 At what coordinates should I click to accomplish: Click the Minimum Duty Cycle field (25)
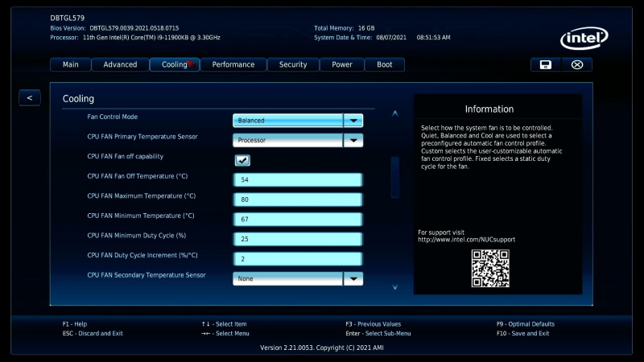(x=298, y=239)
